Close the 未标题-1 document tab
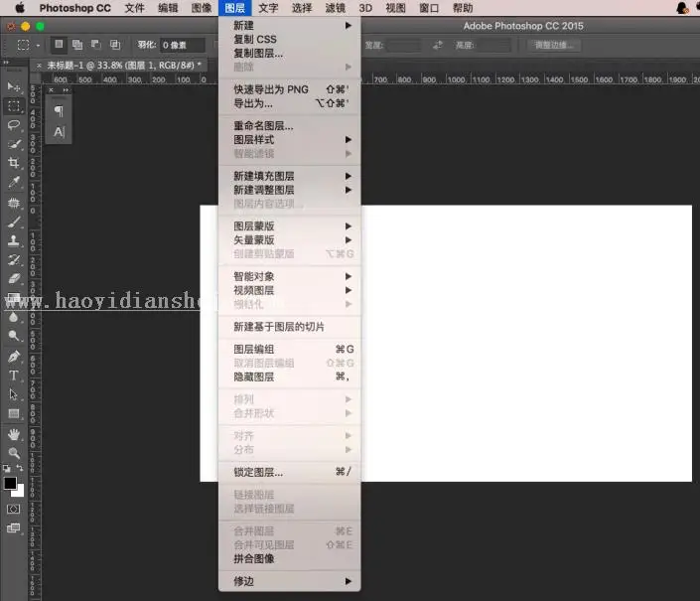The width and height of the screenshot is (700, 601). click(39, 66)
